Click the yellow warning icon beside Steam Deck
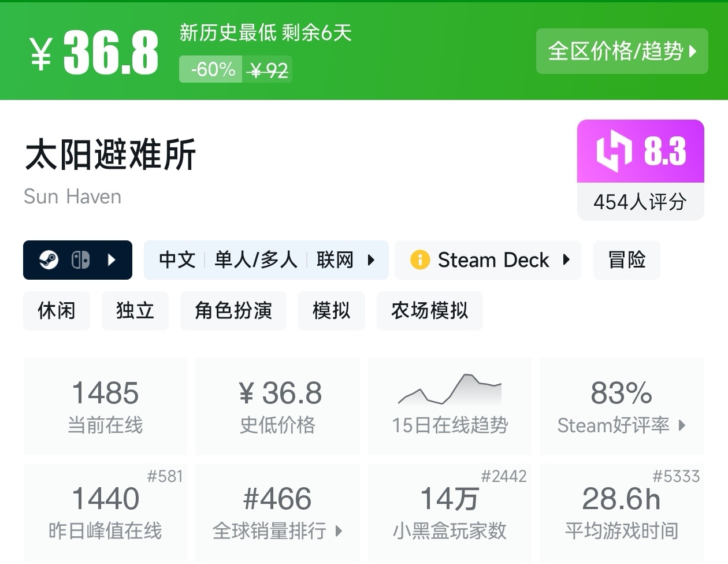 point(421,260)
